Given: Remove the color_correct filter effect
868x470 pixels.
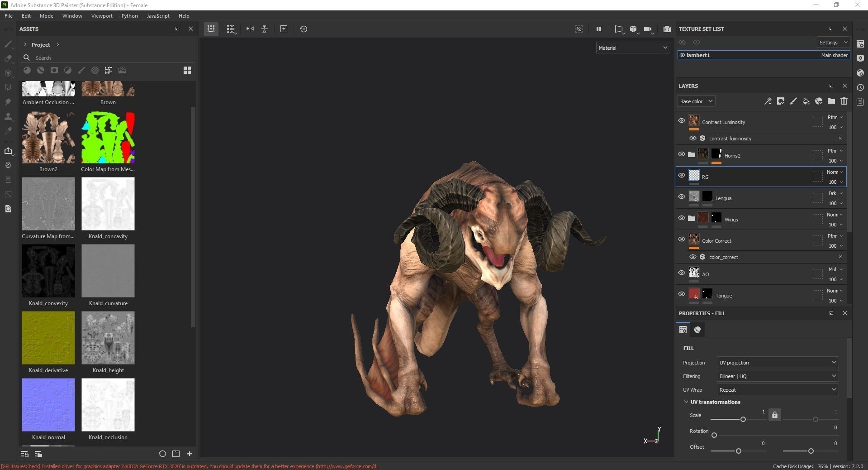Looking at the screenshot, I should [840, 257].
